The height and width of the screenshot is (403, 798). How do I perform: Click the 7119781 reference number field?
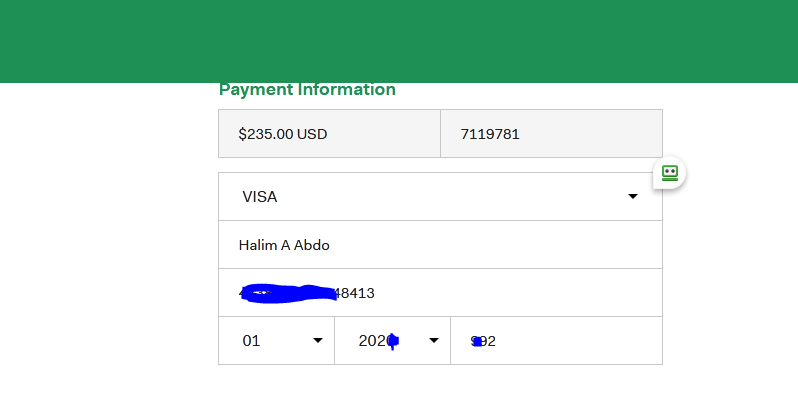[x=551, y=134]
